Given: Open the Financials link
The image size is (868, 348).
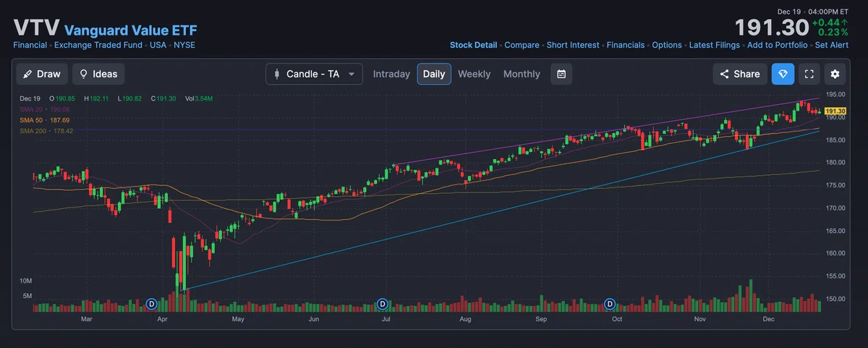Looking at the screenshot, I should 626,45.
